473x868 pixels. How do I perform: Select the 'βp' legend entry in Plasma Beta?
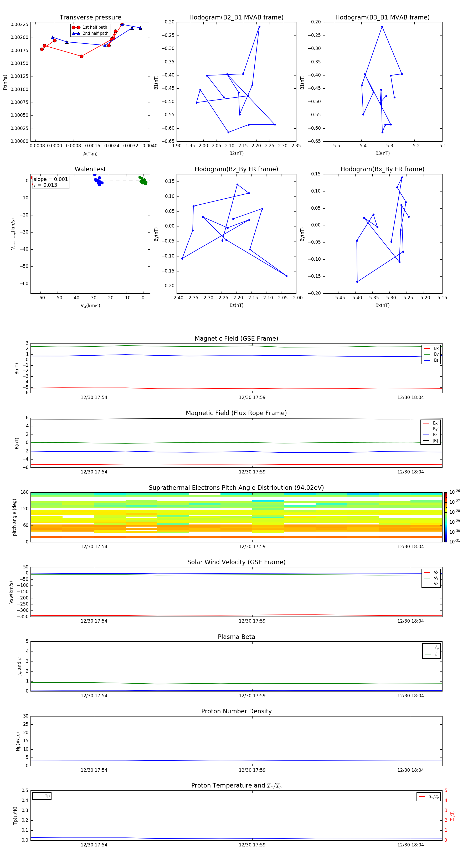(x=431, y=647)
